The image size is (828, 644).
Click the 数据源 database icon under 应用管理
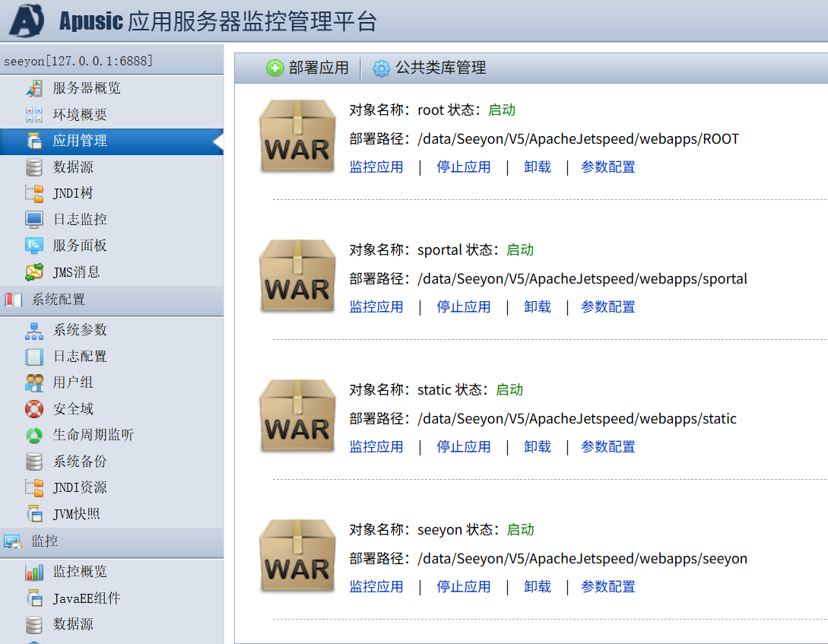tap(34, 167)
